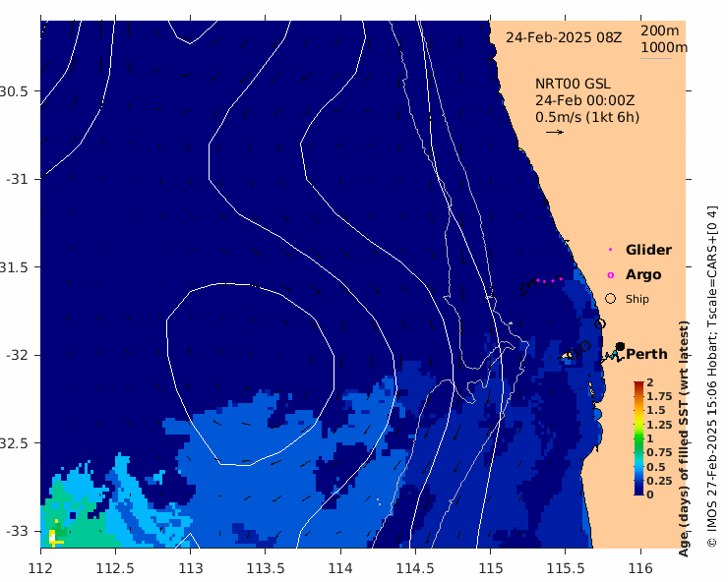This screenshot has width=728, height=582.
Task: Click the 24-Feb 00:00Z timestamp text
Action: coord(584,100)
